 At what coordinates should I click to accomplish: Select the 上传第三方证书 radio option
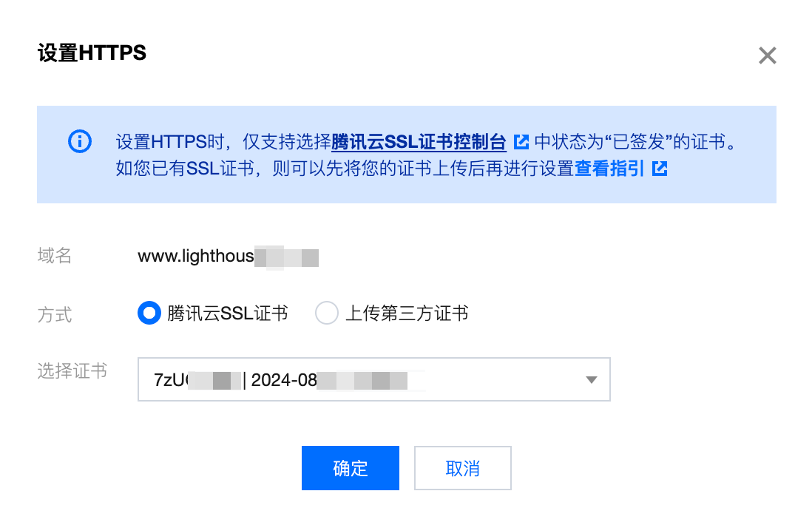(x=327, y=313)
